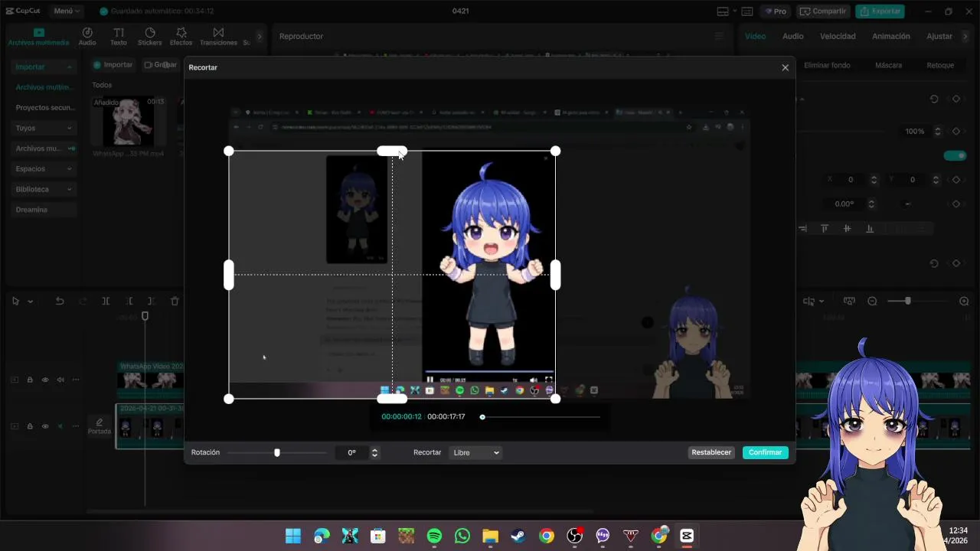Click the X position input field
Screen dimensions: 980x551
[851, 180]
